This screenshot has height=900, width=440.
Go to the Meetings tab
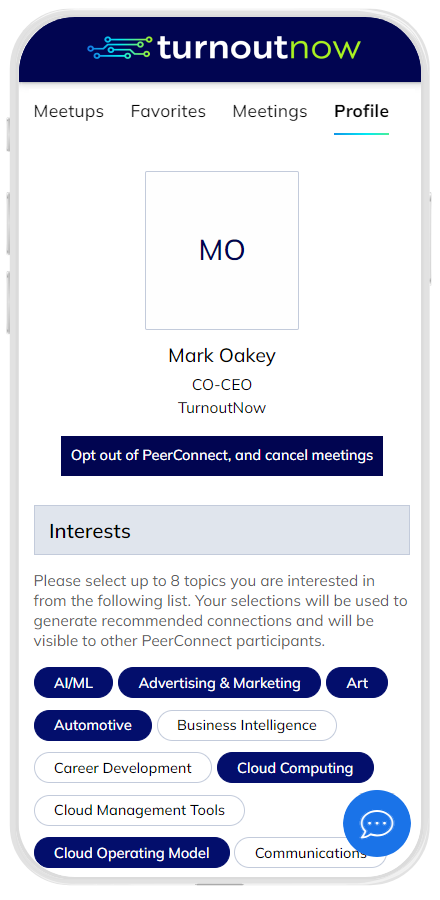click(270, 111)
